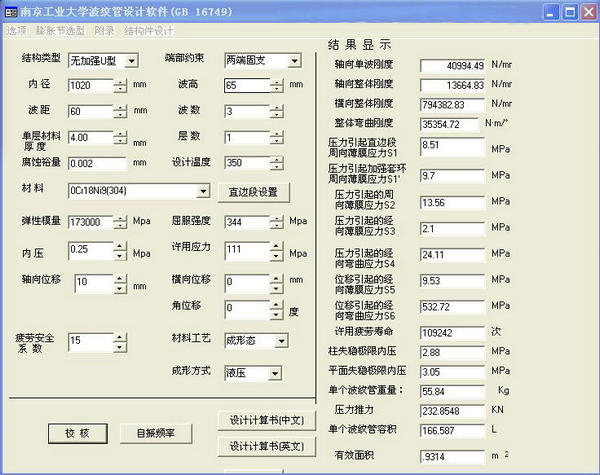Increase 内径 value with up arrow
Screen dimensions: 600x475
[120, 81]
